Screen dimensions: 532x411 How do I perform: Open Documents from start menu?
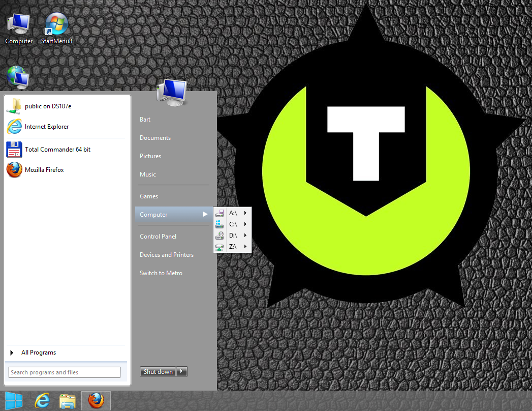click(155, 138)
